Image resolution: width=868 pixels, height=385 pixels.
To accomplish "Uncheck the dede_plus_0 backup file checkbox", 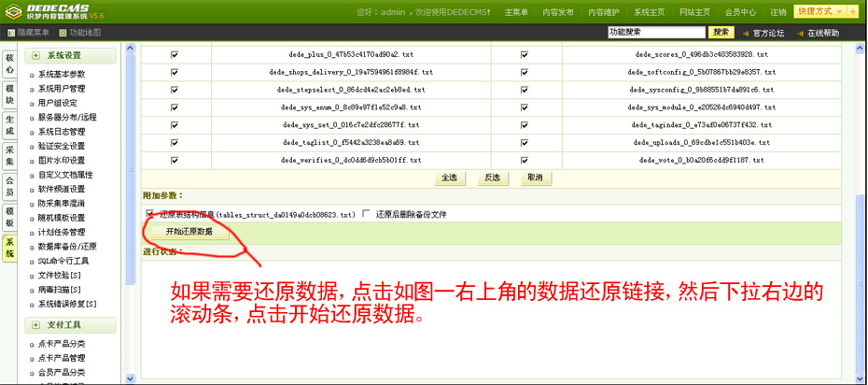I will (175, 54).
